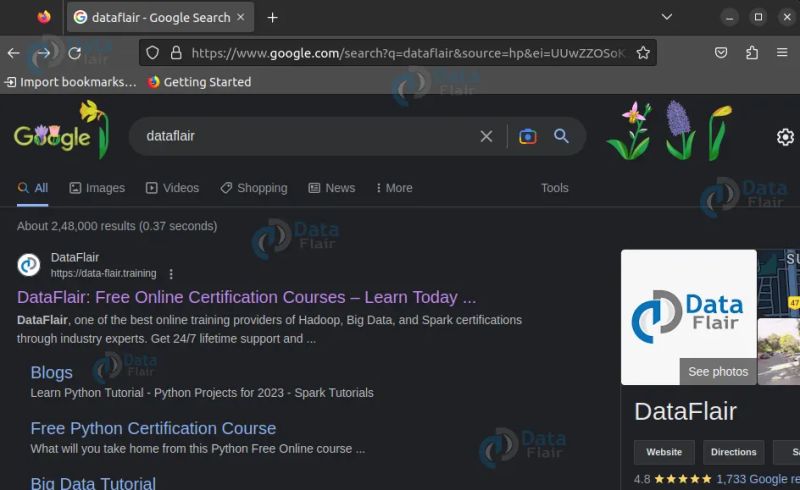Click Import bookmarks toolbar item
This screenshot has width=800, height=490.
71,82
